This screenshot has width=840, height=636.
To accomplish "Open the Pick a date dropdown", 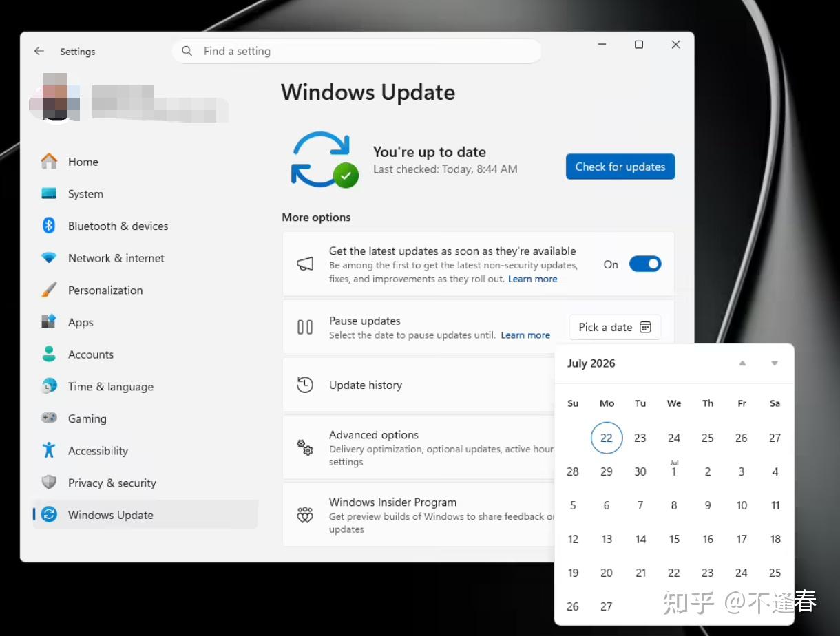I will (x=615, y=327).
